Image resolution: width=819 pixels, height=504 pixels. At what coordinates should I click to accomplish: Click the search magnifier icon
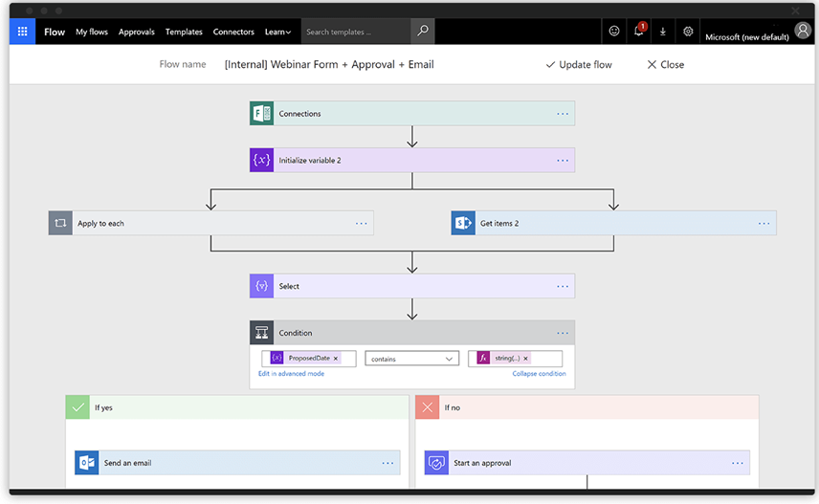point(423,32)
